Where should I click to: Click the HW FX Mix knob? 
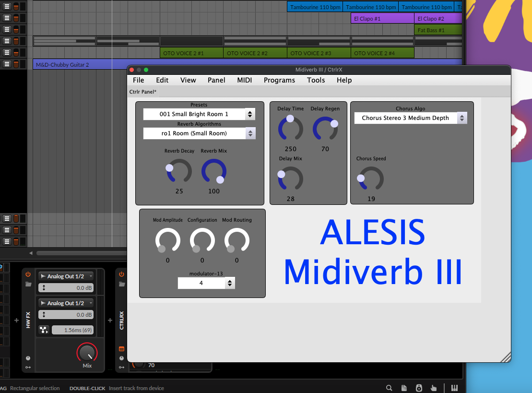[87, 353]
